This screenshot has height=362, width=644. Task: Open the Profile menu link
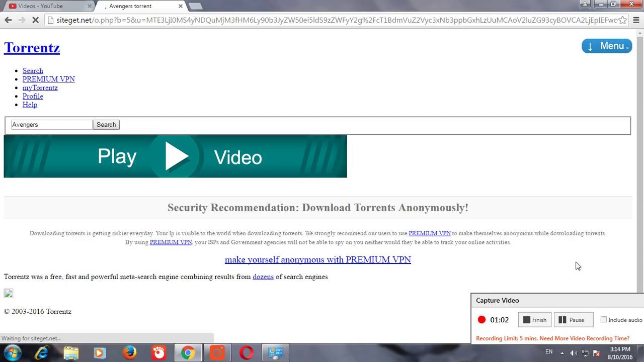coord(33,96)
